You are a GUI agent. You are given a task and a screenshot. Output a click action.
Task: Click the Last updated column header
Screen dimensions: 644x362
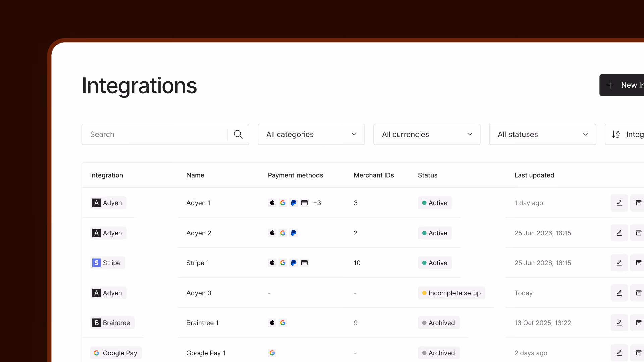tap(534, 175)
